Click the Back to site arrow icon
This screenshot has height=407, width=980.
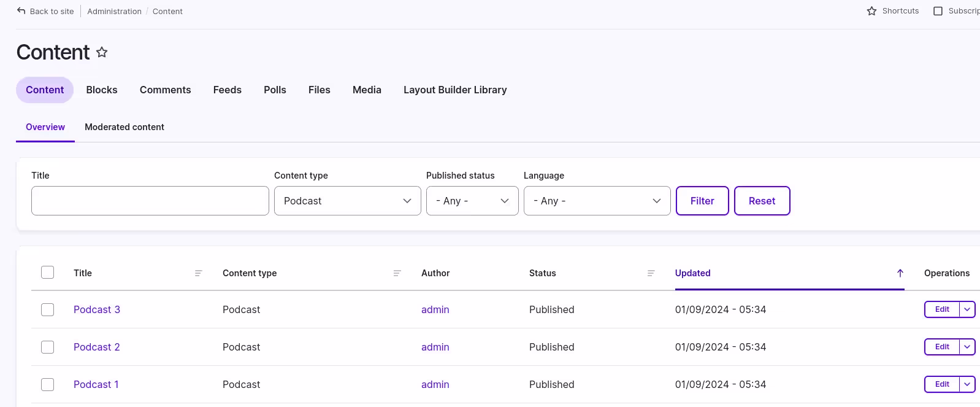21,11
